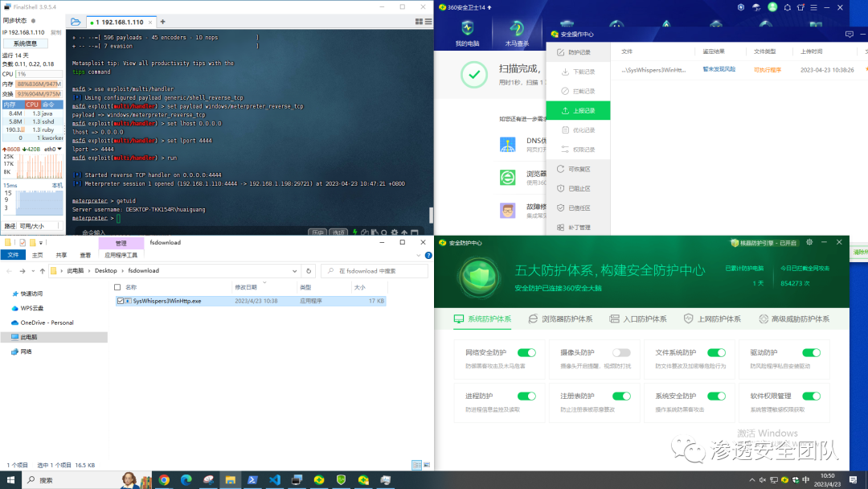868x489 pixels.
Task: Select 上报记录 in the sidebar
Action: click(579, 111)
